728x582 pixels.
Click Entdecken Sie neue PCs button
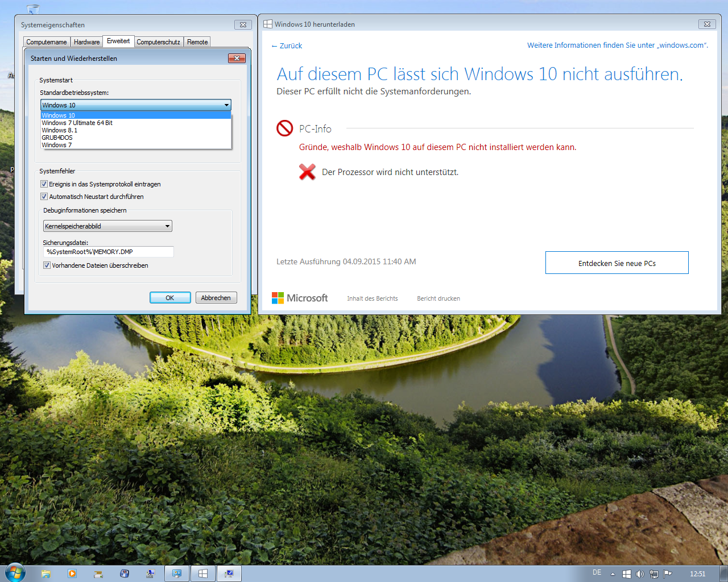coord(617,263)
